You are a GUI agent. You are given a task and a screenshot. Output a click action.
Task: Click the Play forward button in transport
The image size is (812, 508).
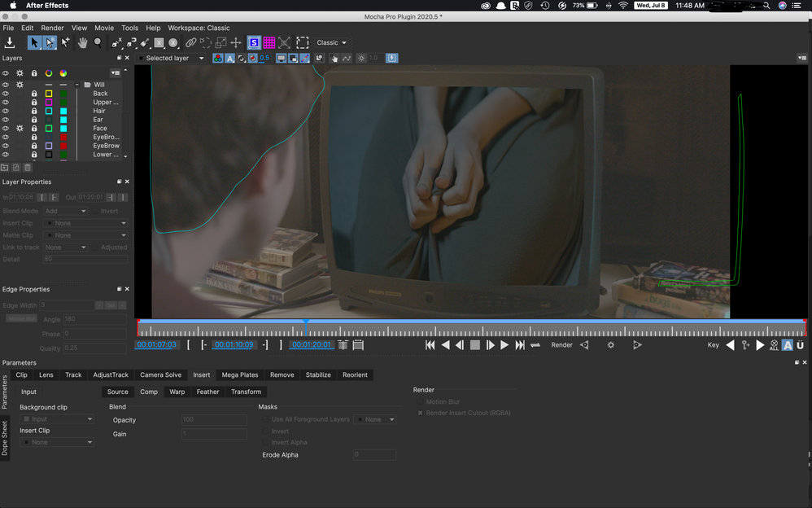pos(504,345)
